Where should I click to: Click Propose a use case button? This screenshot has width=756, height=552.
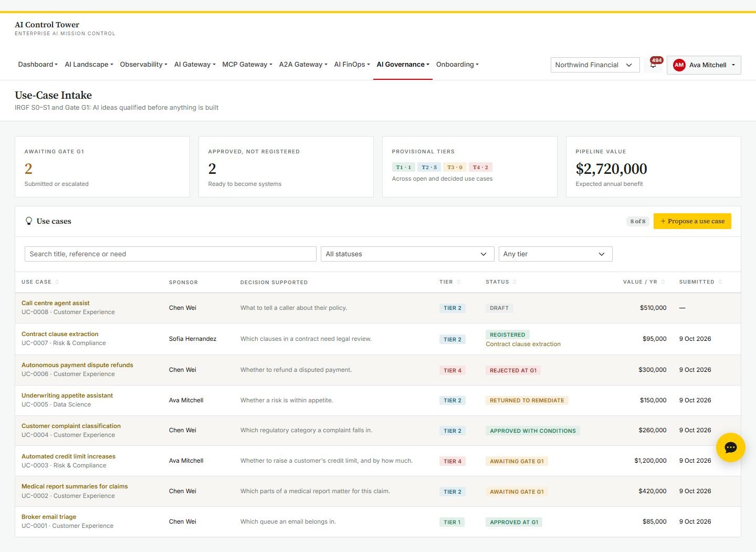pos(692,221)
